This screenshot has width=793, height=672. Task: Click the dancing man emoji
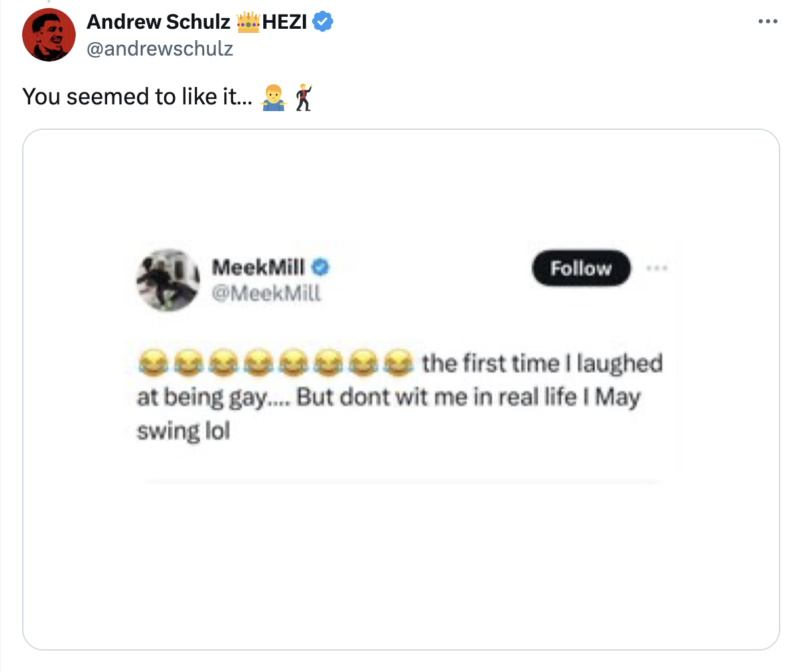coord(303,97)
